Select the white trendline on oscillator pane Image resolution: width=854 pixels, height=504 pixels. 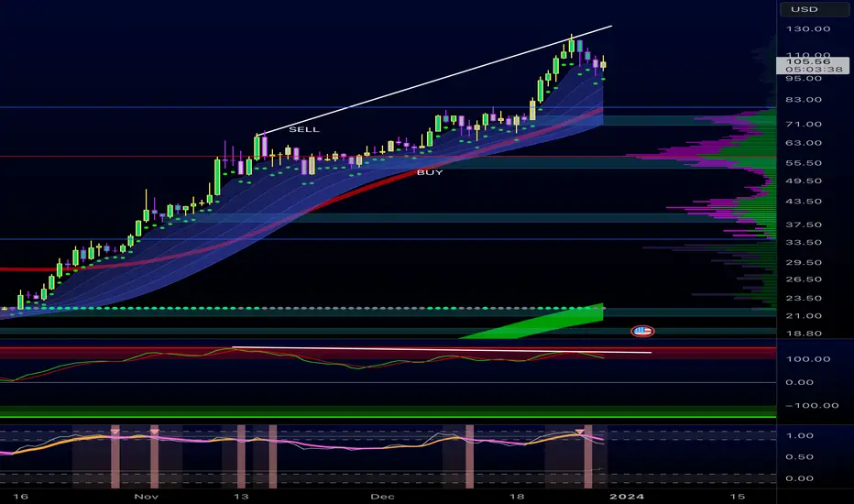pos(441,350)
